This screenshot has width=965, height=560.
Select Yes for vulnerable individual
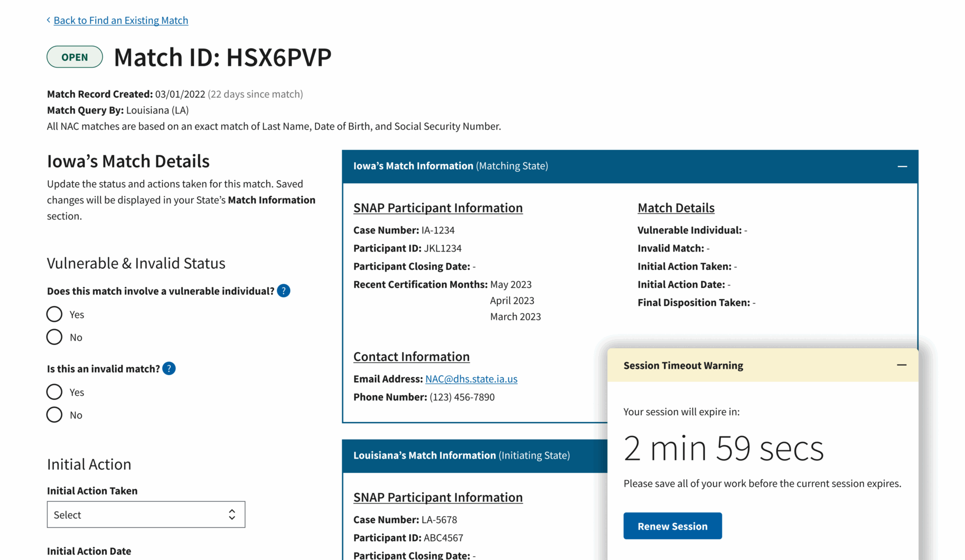point(54,314)
